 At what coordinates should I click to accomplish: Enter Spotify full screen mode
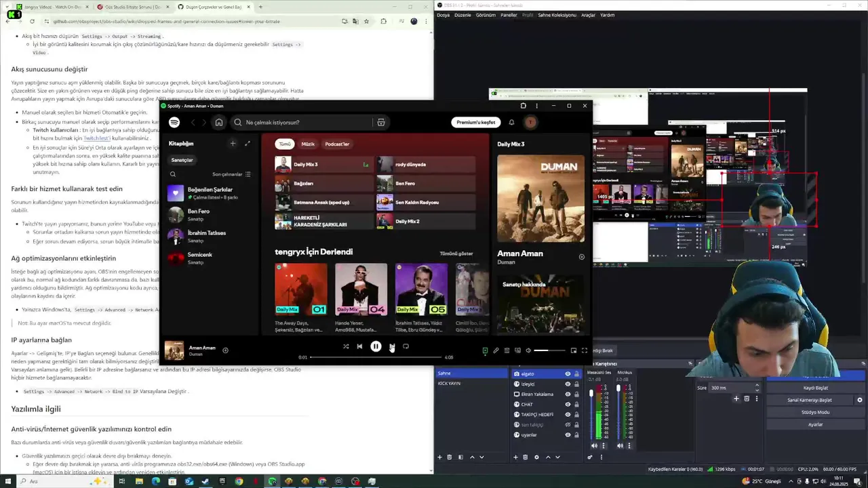point(585,350)
